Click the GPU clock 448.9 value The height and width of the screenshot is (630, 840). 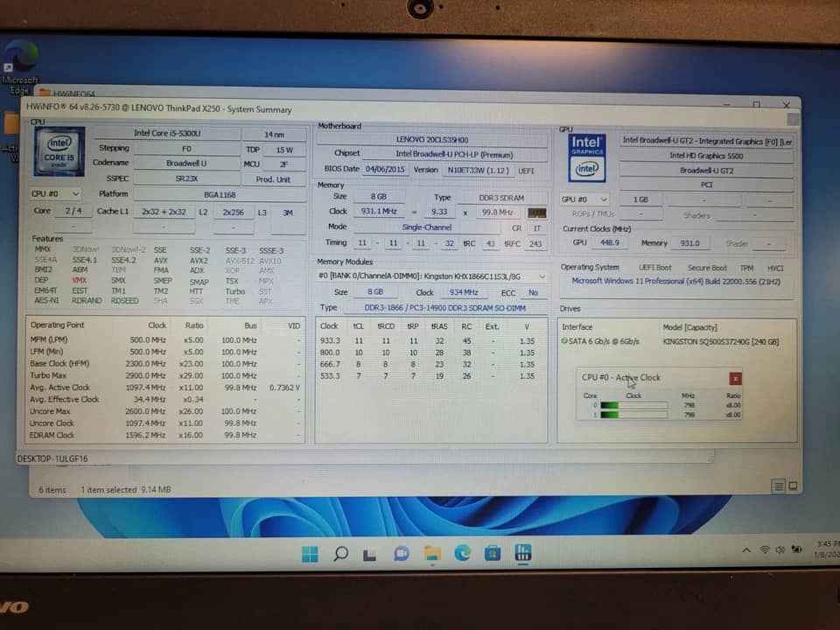coord(609,242)
